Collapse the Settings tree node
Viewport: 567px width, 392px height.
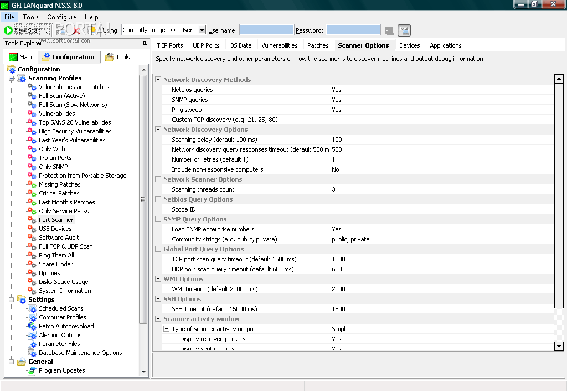pos(11,300)
